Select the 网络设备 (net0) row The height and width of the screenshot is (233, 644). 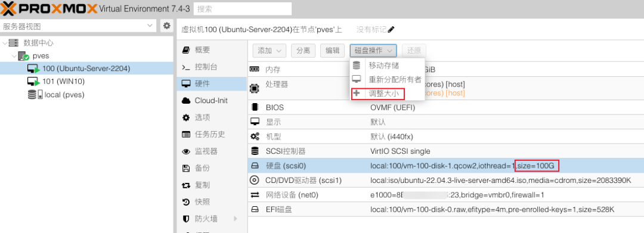pyautogui.click(x=445, y=195)
